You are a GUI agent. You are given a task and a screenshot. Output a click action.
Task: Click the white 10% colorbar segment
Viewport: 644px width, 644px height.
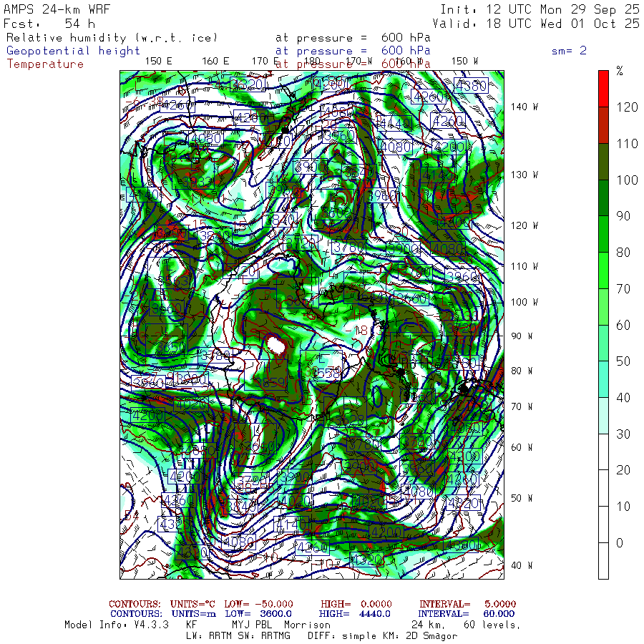(603, 488)
